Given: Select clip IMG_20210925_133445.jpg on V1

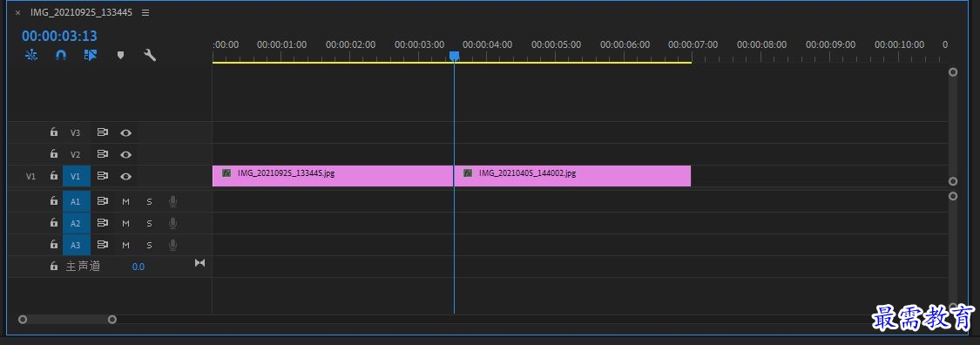Looking at the screenshot, I should (333, 176).
